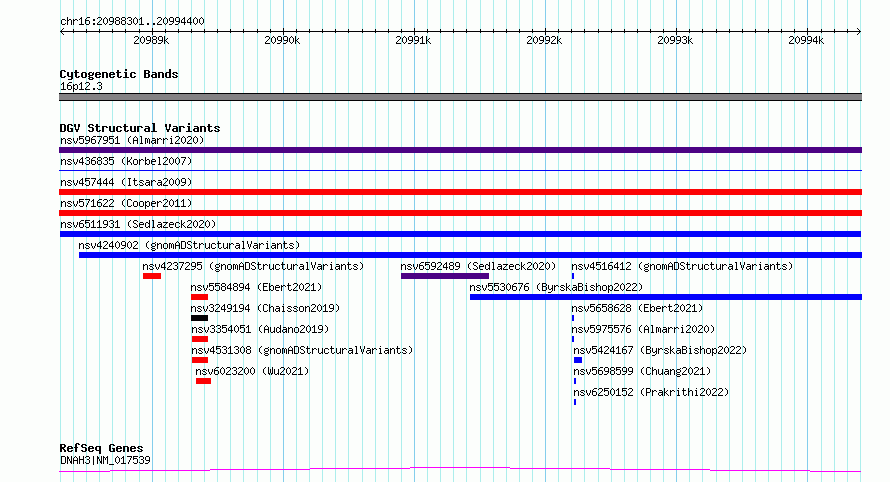Click the nsv5584894 (Ebert2021) red bar
The image size is (890, 482).
pos(199,297)
